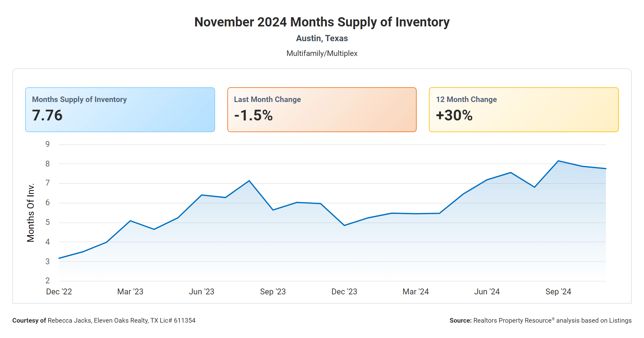Select the Last Month Change card
Image resolution: width=644 pixels, height=338 pixels.
click(x=322, y=110)
